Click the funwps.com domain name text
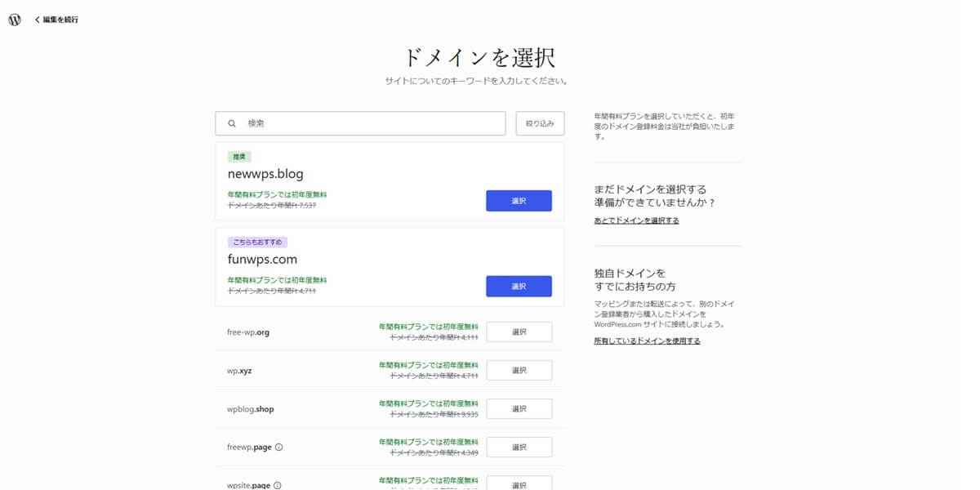Viewport: 980px width, 490px height. point(262,259)
